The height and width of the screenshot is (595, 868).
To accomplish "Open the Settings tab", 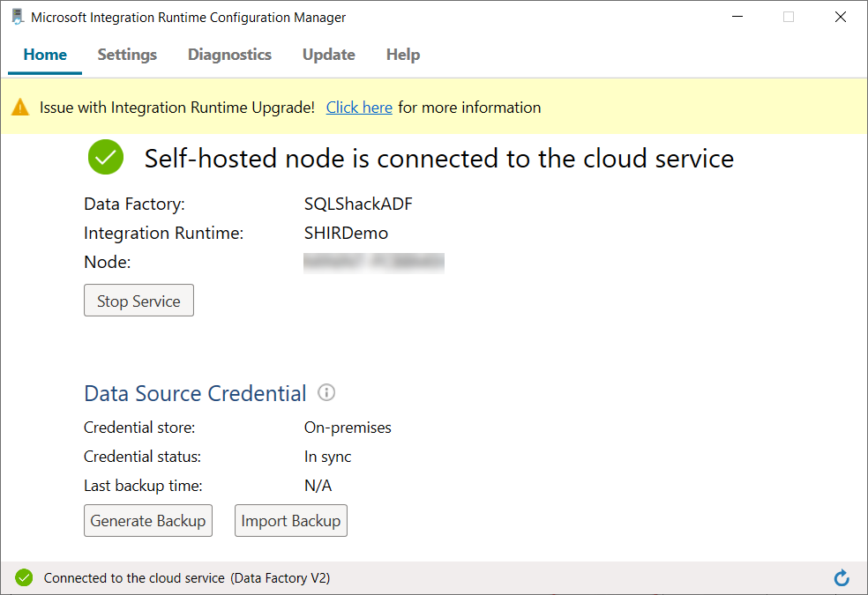I will 127,55.
